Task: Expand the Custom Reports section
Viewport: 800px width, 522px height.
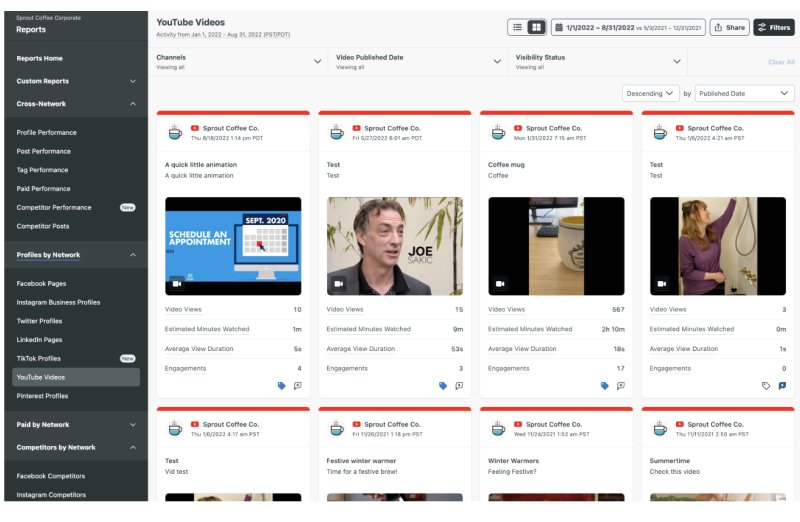Action: coord(76,81)
